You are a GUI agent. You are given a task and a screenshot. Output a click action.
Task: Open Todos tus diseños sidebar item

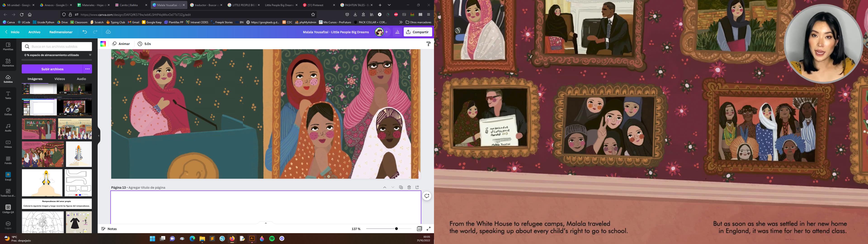click(8, 193)
